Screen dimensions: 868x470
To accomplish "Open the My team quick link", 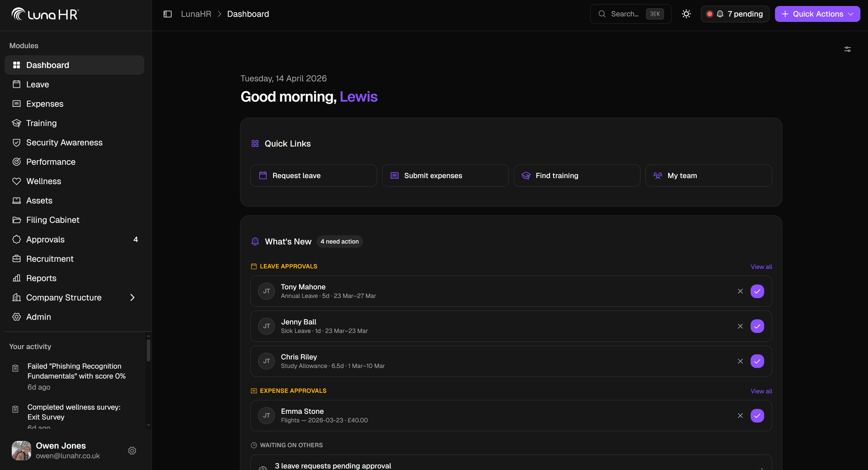I will (x=708, y=176).
